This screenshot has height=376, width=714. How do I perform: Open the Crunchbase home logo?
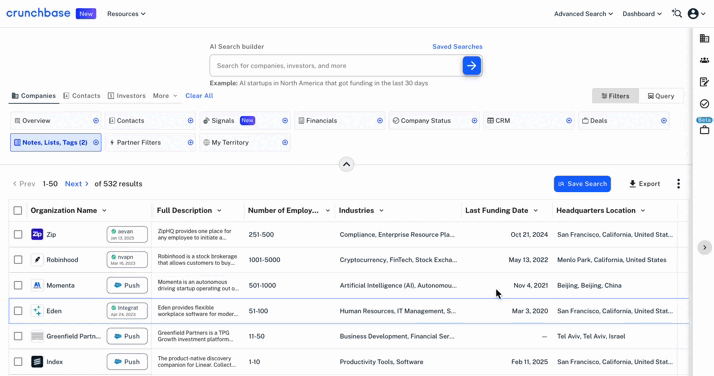[x=38, y=13]
